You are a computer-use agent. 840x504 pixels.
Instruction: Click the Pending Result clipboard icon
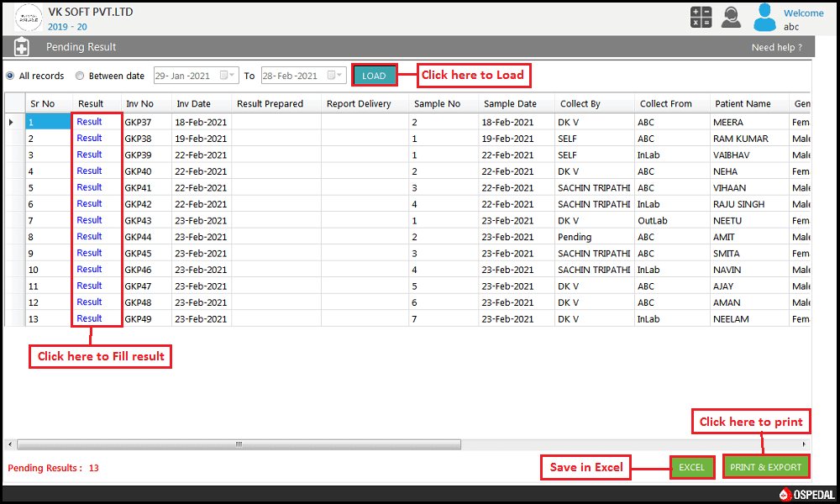(22, 47)
